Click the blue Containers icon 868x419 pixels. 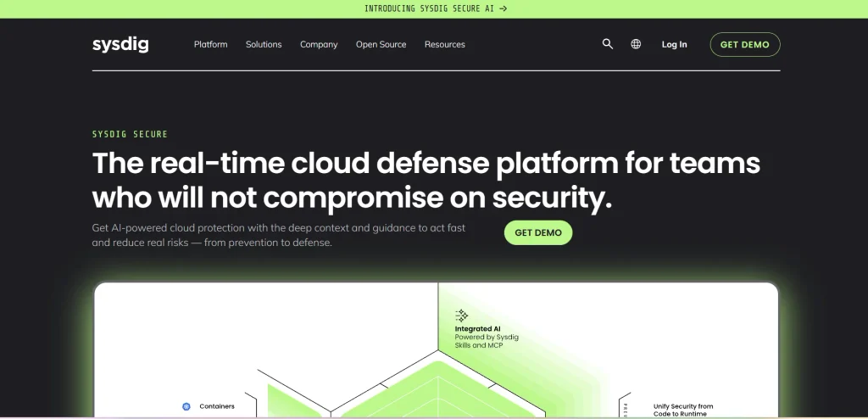tap(186, 407)
